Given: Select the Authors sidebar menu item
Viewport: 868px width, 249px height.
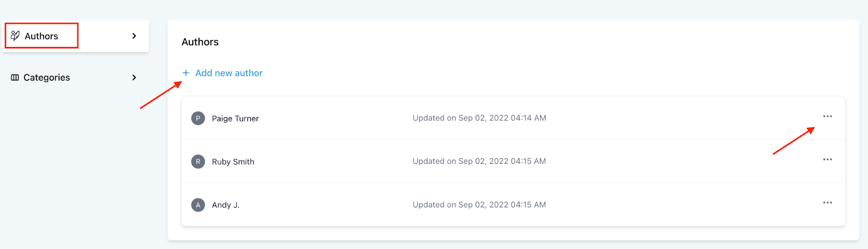Looking at the screenshot, I should tap(42, 36).
